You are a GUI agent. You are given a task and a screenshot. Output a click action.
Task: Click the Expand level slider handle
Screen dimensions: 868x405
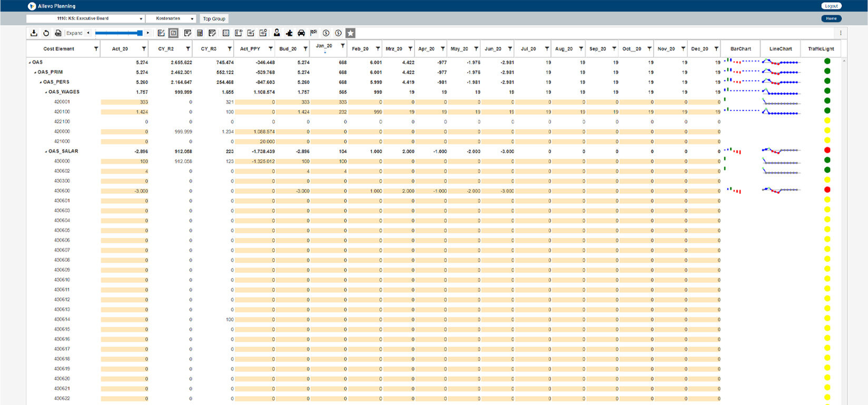[140, 33]
